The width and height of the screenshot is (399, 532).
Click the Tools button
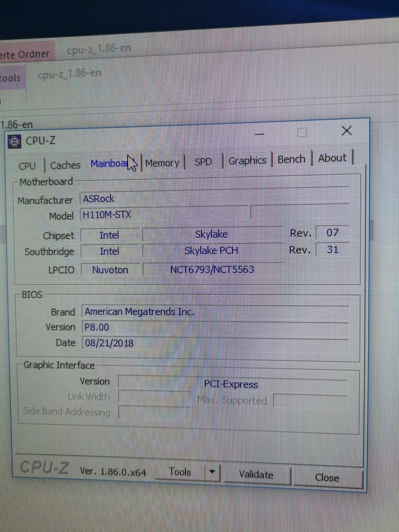pos(180,472)
